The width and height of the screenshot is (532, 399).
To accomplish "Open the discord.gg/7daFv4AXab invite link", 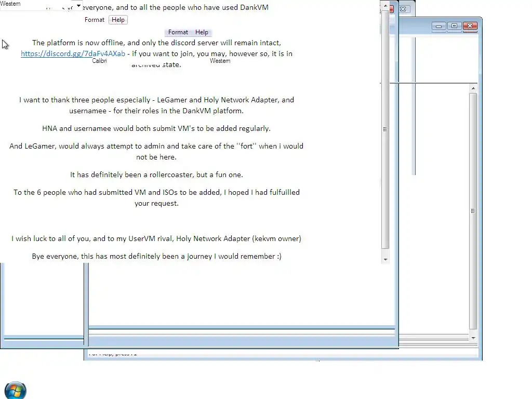I will (x=73, y=54).
